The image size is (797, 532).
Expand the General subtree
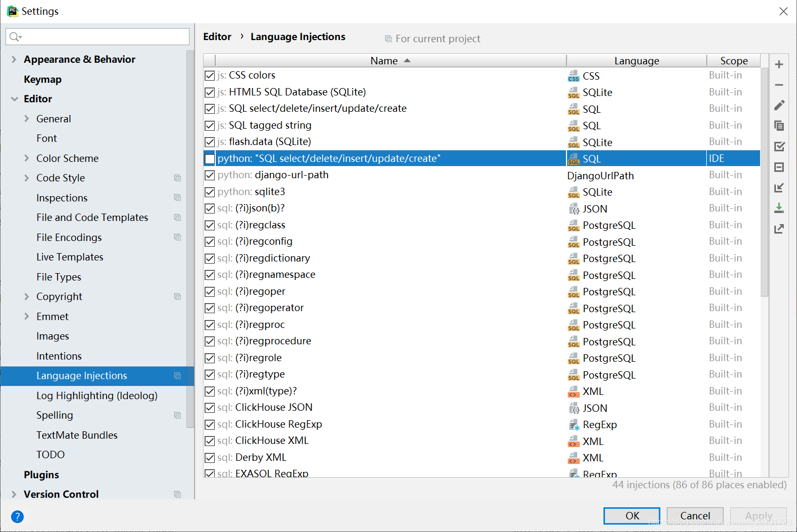click(26, 119)
